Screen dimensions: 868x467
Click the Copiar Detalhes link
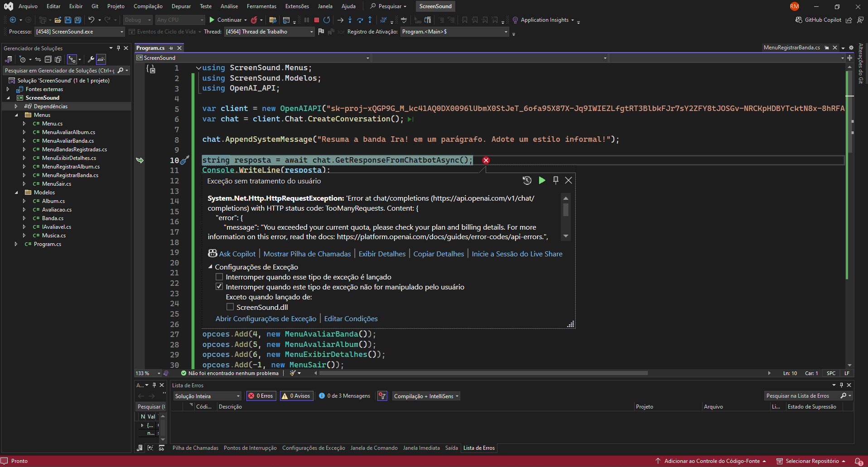click(x=439, y=254)
